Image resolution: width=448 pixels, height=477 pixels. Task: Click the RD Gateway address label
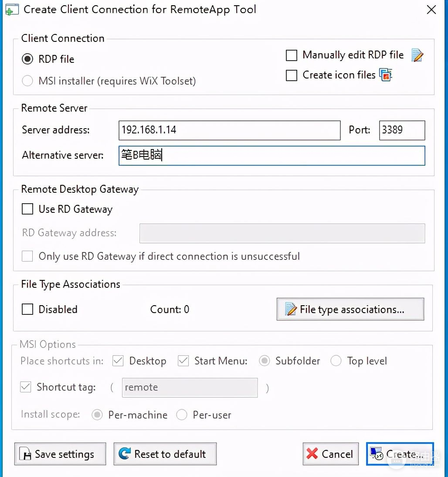coord(69,233)
